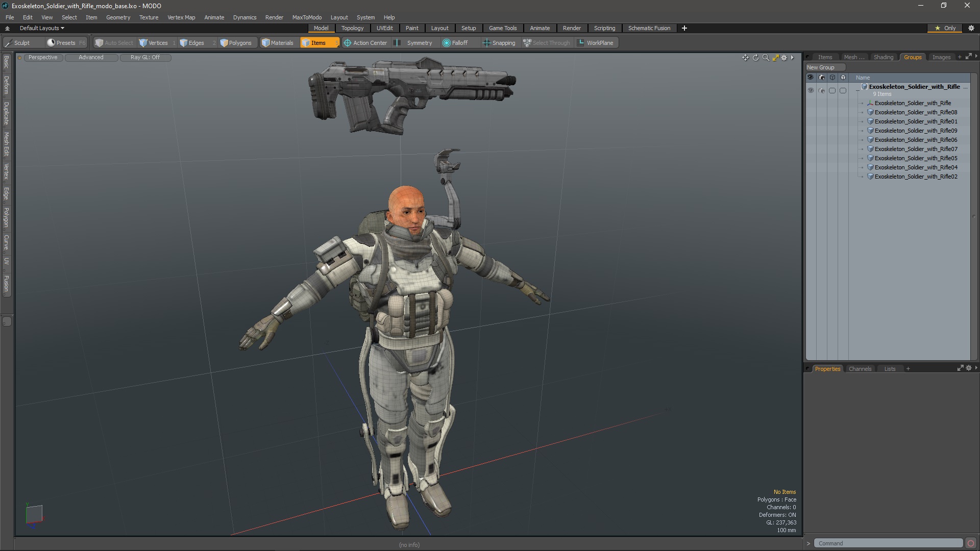
Task: Toggle render camera icon for the group
Action: [821, 91]
